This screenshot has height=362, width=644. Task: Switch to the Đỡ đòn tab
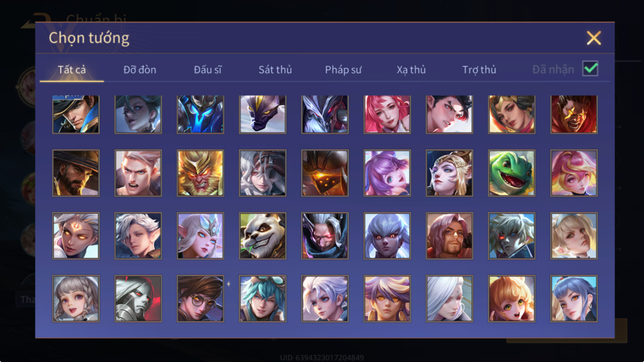[x=140, y=69]
